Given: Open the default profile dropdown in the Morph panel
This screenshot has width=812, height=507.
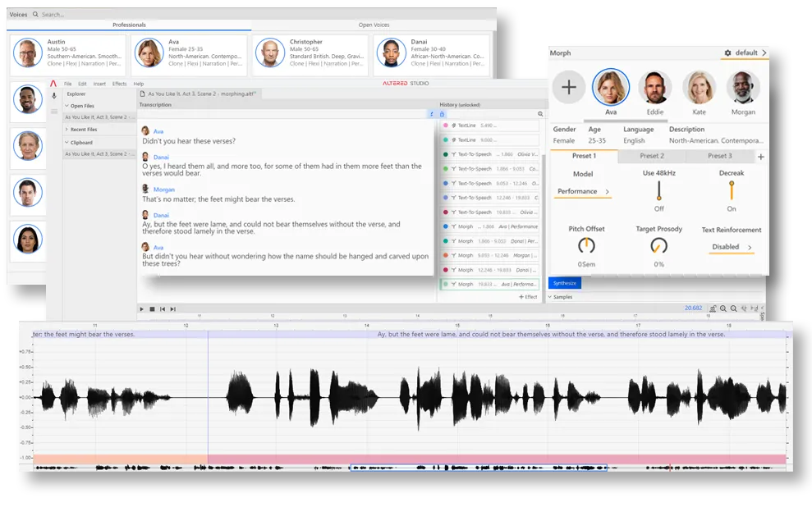Looking at the screenshot, I should point(745,53).
